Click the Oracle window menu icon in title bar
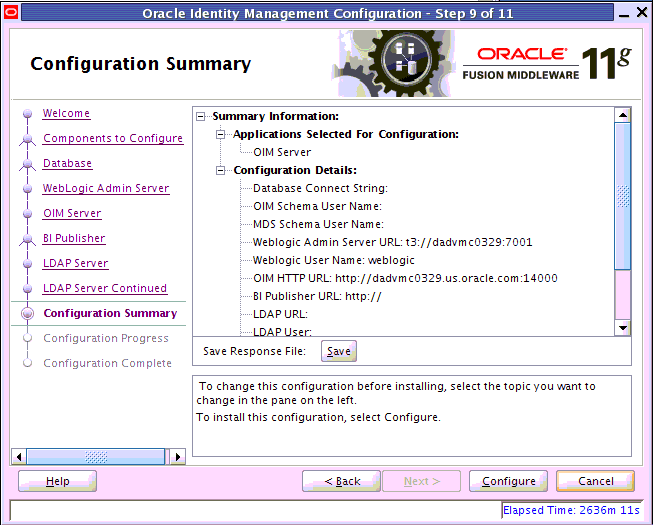 click(10, 13)
